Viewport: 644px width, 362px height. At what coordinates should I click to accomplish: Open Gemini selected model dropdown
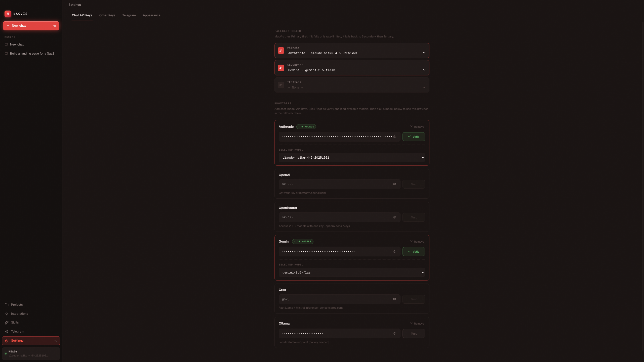352,273
